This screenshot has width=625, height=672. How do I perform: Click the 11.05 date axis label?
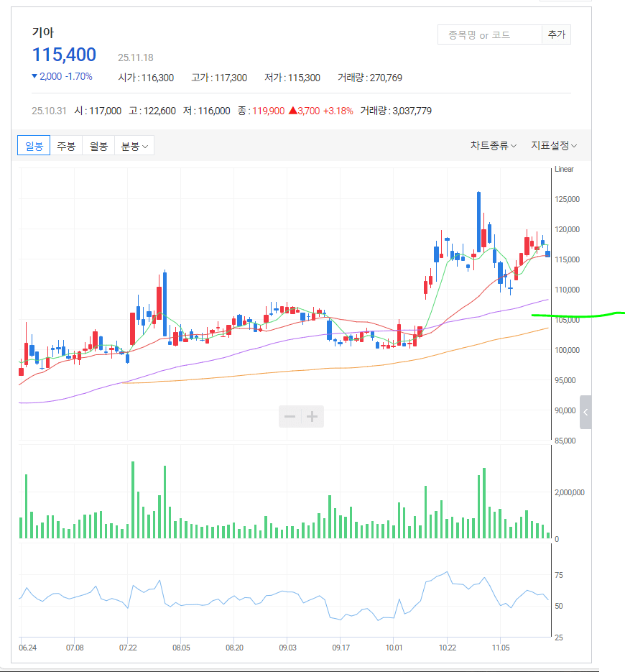coord(501,648)
